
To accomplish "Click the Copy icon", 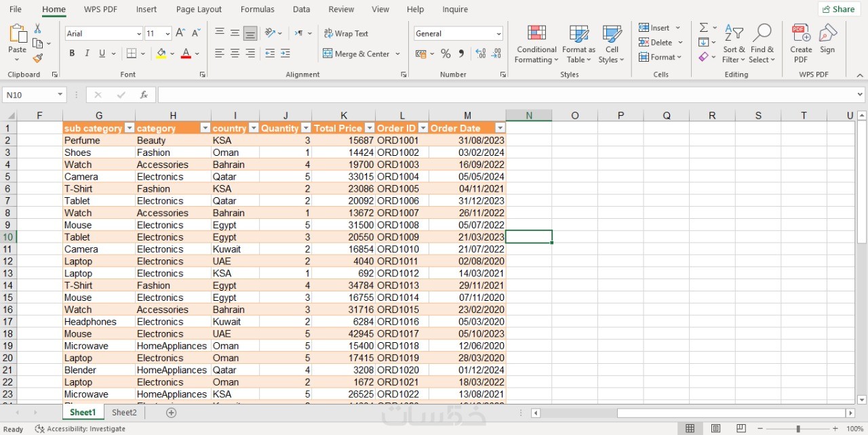I will point(38,43).
